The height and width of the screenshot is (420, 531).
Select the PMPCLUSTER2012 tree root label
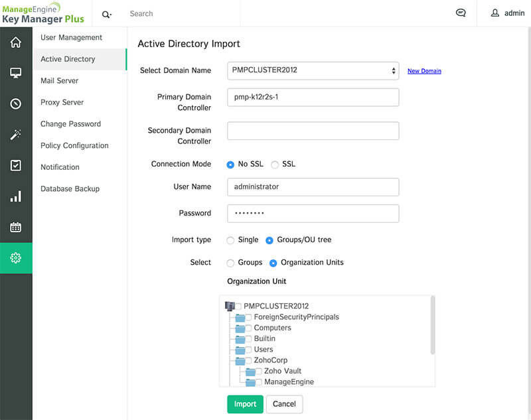pyautogui.click(x=276, y=307)
